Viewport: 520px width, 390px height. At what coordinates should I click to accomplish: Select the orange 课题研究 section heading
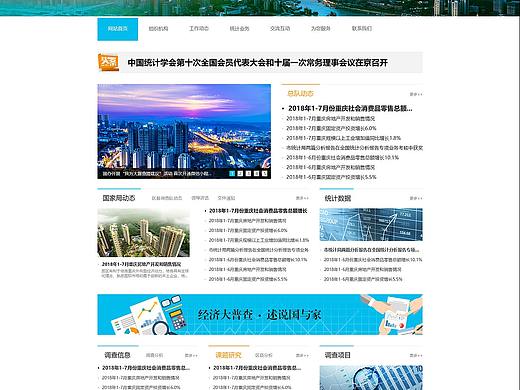pyautogui.click(x=228, y=355)
